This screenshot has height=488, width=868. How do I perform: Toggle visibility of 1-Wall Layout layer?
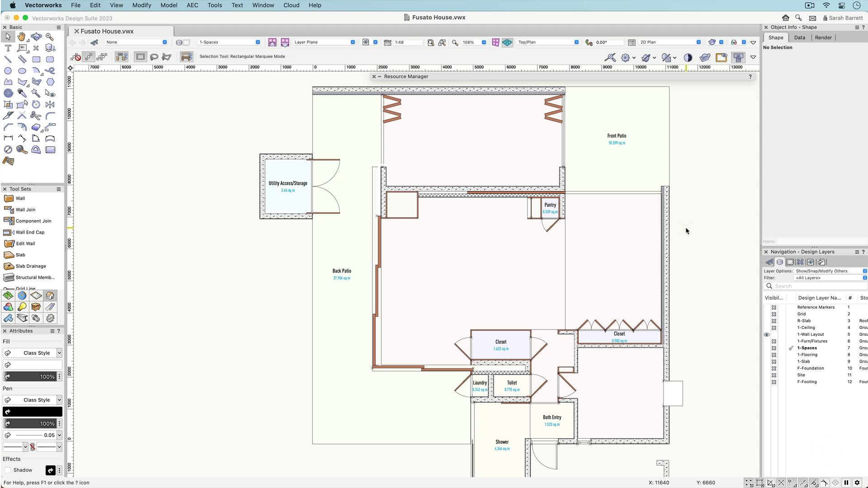[767, 335]
